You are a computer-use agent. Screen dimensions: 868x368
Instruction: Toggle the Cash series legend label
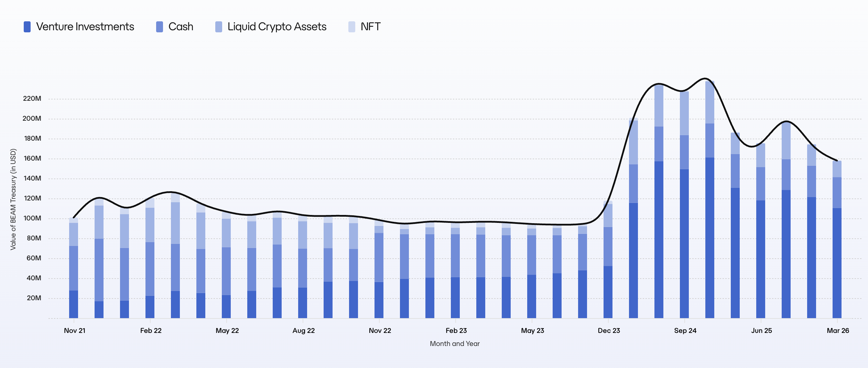click(181, 27)
